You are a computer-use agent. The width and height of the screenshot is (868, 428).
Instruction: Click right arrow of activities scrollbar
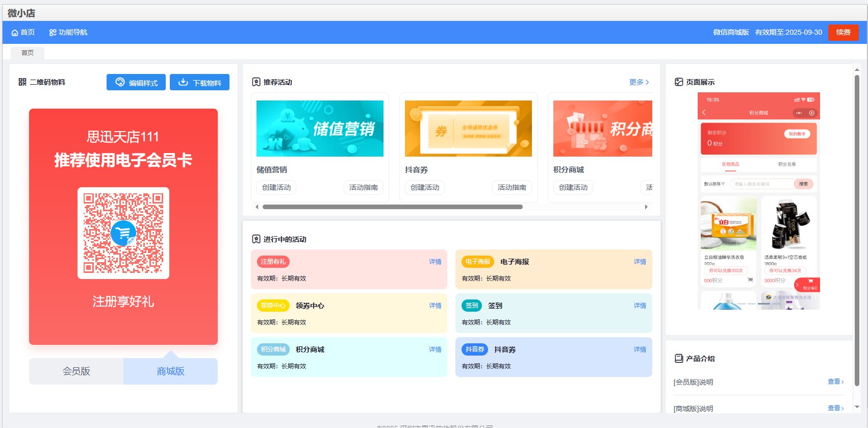point(646,207)
